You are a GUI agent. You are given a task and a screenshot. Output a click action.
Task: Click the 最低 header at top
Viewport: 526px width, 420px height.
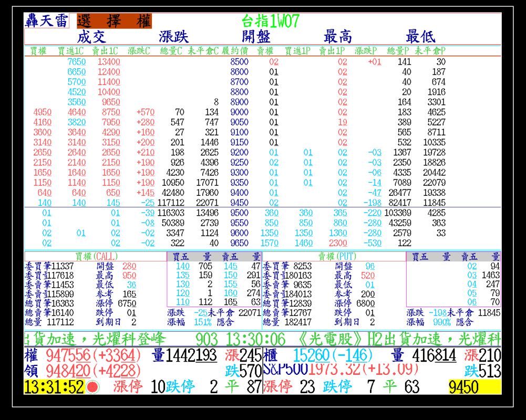[x=420, y=37]
